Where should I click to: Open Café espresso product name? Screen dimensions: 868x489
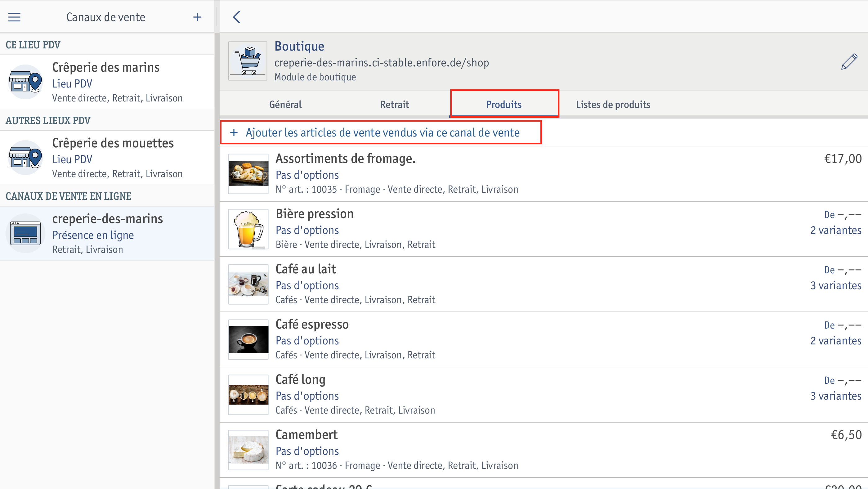pyautogui.click(x=312, y=324)
